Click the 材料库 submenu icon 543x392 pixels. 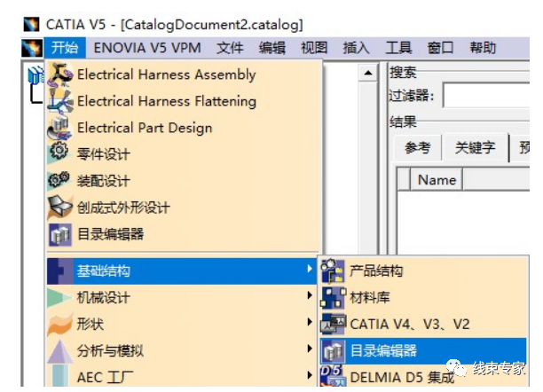click(333, 297)
